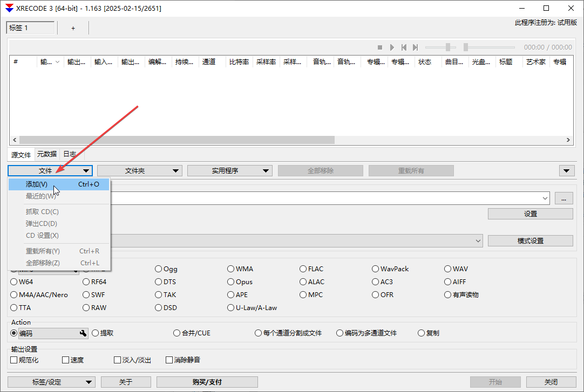Open the 实用程序 dropdown menu
This screenshot has height=392, width=584.
pos(229,171)
